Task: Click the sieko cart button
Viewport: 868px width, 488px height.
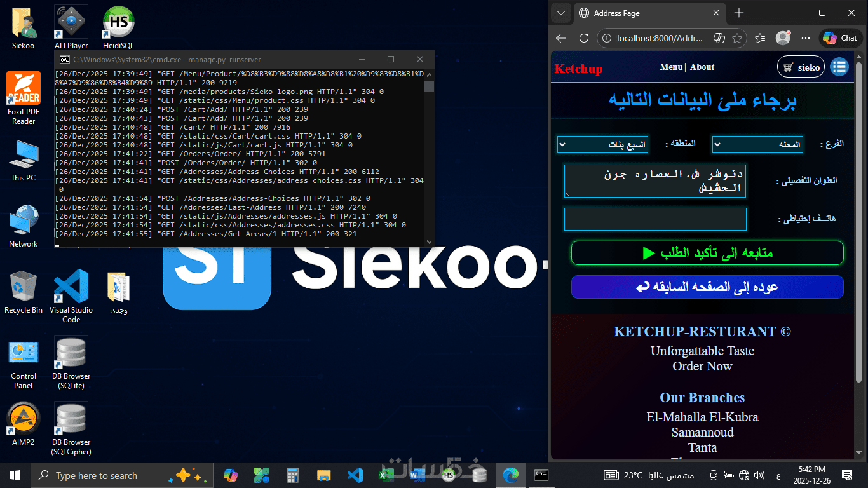Action: pos(801,67)
